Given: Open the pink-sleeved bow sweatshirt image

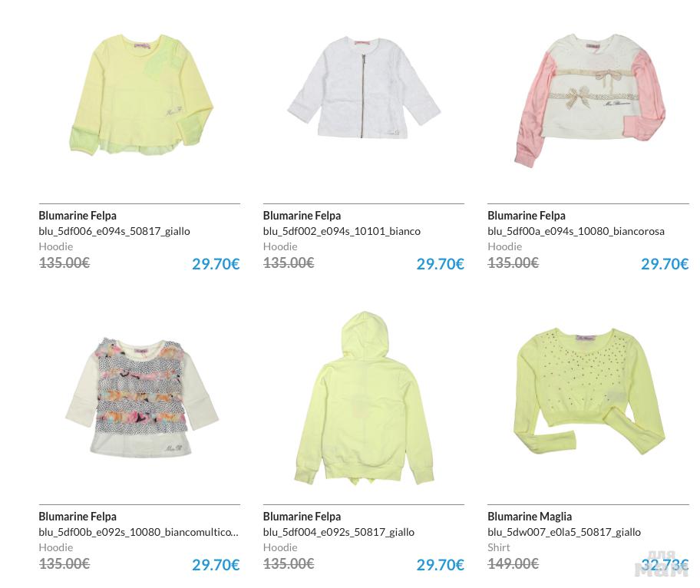Looking at the screenshot, I should pos(589,100).
